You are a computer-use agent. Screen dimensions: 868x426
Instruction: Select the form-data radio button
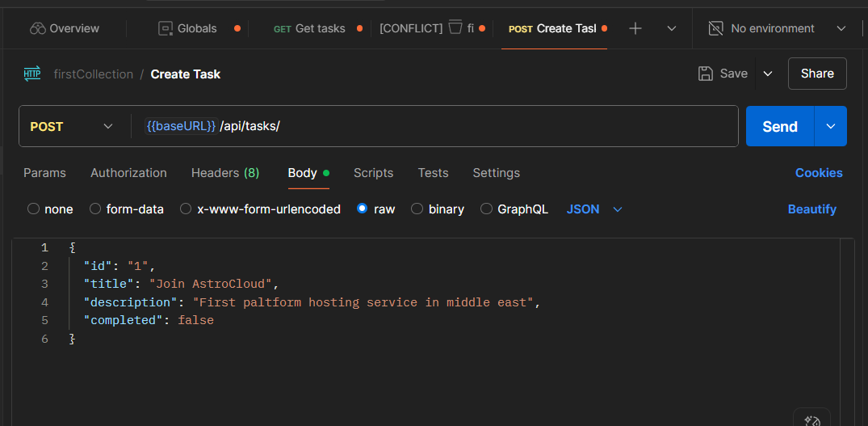click(x=95, y=209)
